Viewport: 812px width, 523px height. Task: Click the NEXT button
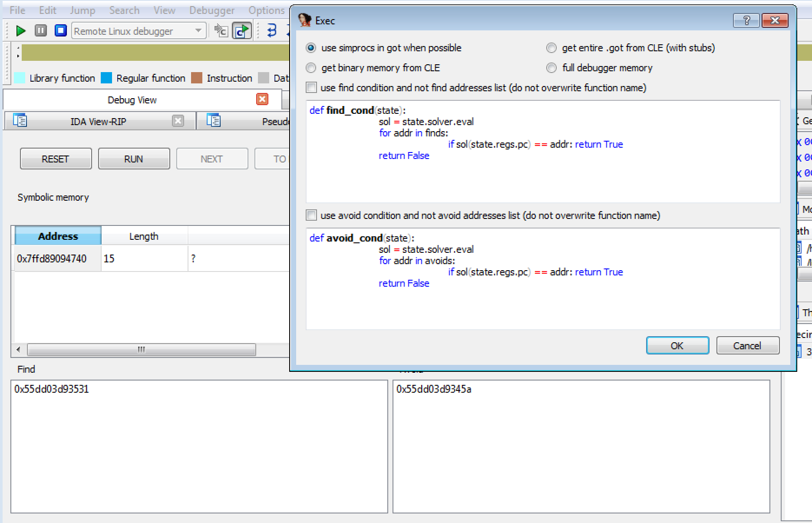tap(212, 159)
